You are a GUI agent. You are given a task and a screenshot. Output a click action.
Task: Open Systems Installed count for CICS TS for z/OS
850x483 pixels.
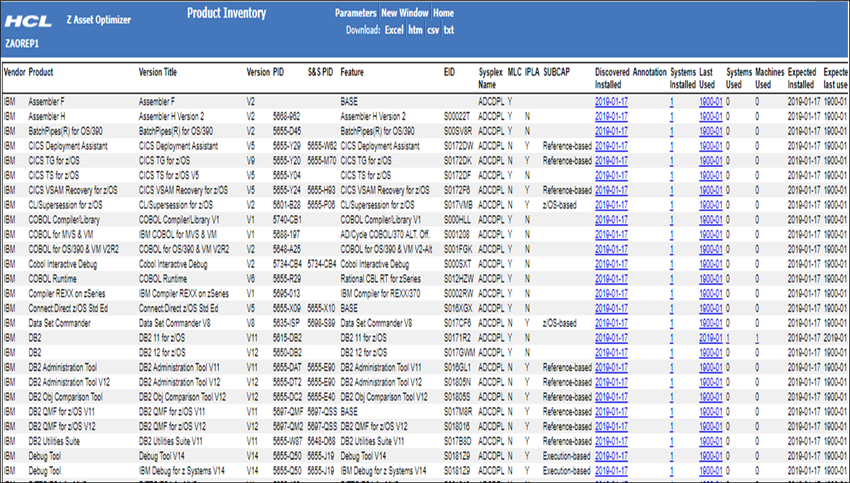tap(672, 176)
